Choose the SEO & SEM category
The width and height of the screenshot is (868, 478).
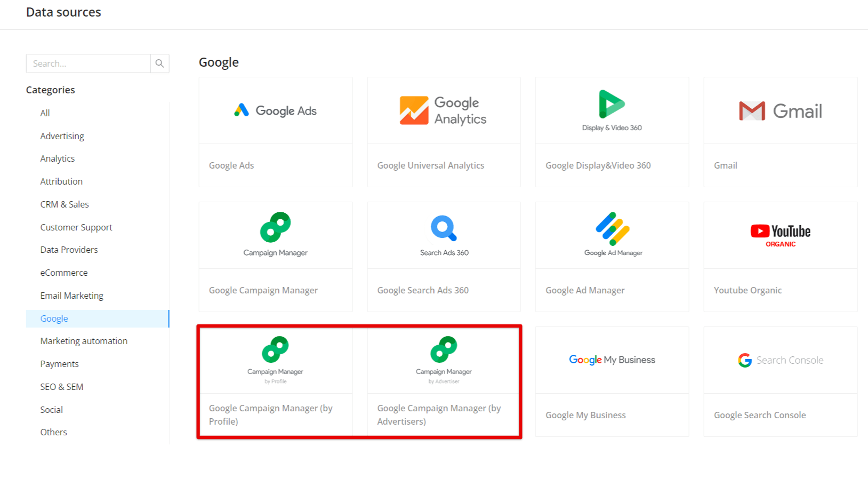[x=62, y=387]
